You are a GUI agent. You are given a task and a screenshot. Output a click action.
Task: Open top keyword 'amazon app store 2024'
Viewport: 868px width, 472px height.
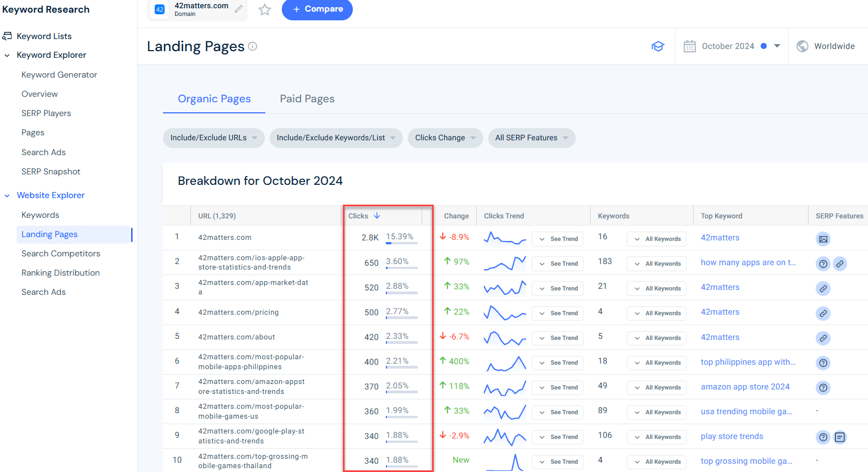pos(745,387)
